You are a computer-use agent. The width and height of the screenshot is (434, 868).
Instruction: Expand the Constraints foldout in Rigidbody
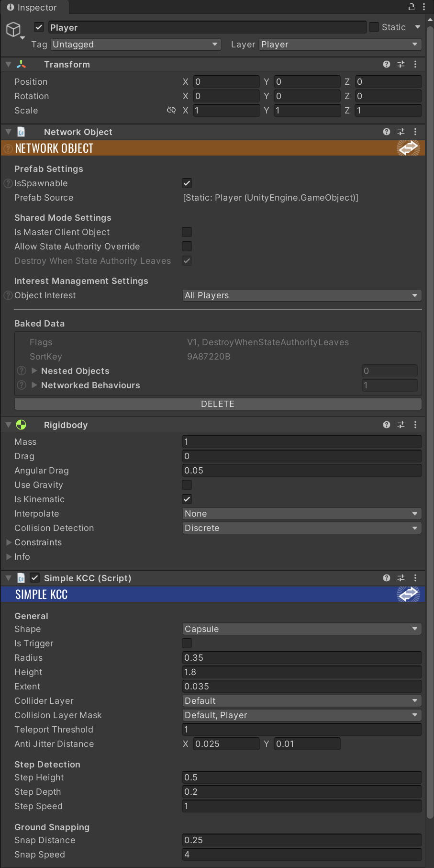coord(9,542)
